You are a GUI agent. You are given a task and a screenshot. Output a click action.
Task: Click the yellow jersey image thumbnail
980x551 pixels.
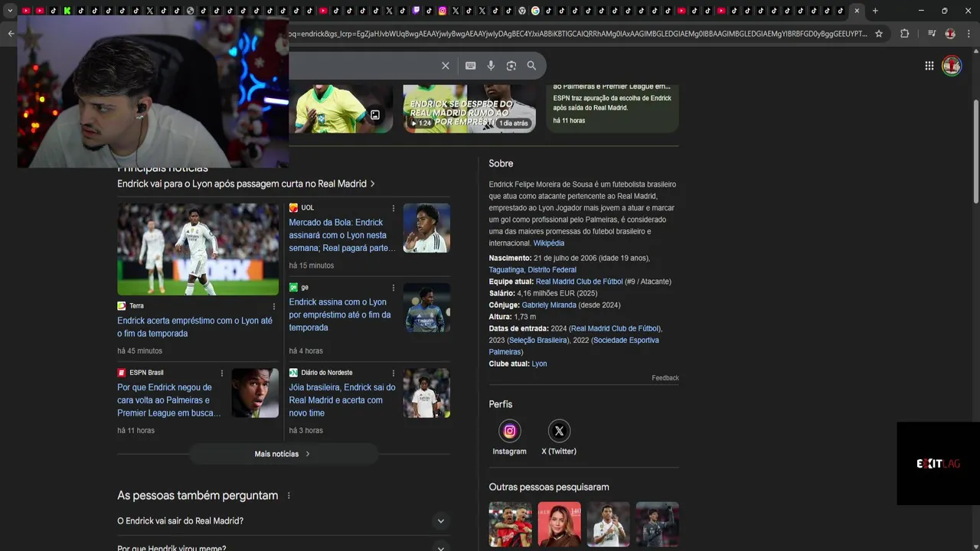[x=341, y=109]
